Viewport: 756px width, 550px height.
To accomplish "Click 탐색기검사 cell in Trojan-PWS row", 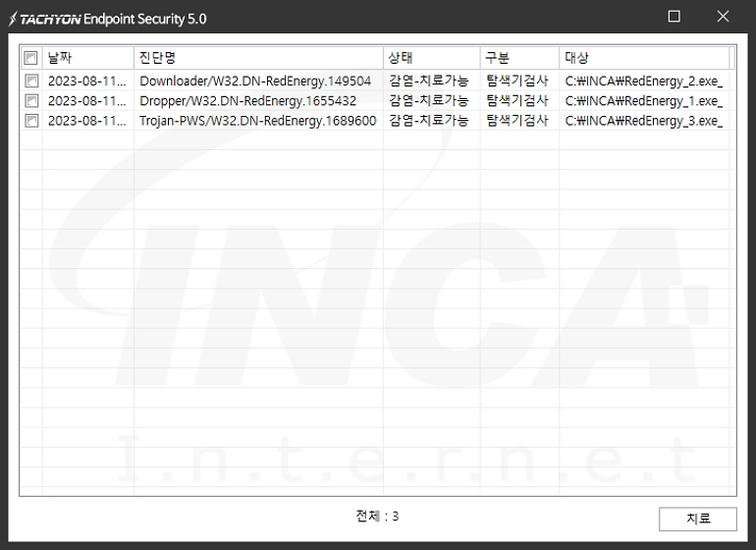I will (517, 120).
